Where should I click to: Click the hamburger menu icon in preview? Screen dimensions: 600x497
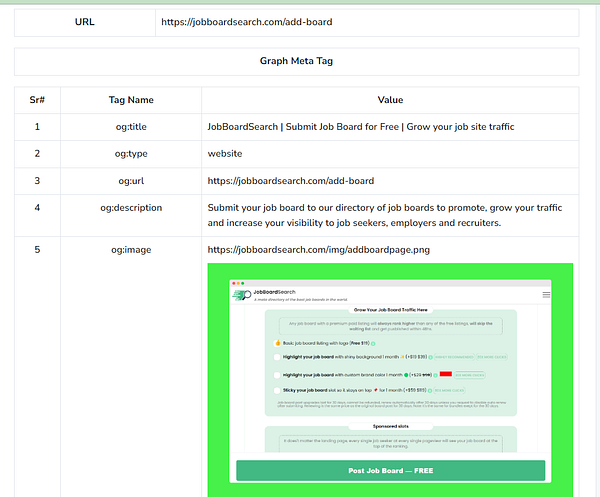coord(546,295)
